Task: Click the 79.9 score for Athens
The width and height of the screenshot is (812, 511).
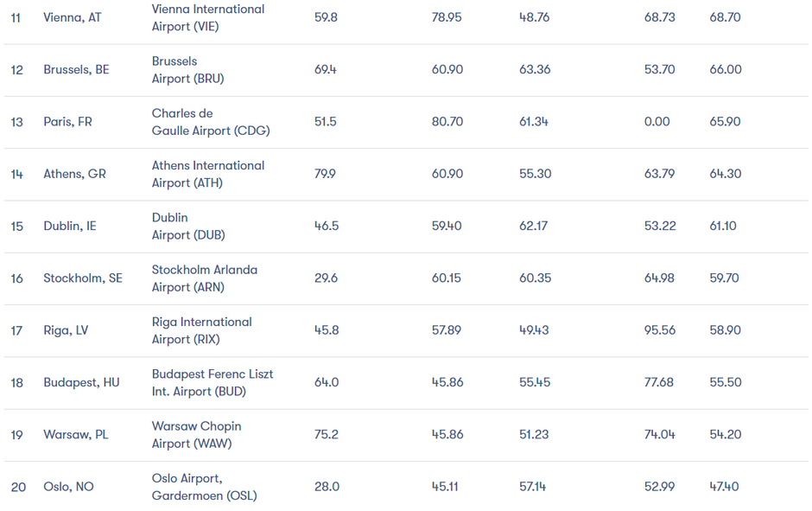Action: (x=325, y=174)
